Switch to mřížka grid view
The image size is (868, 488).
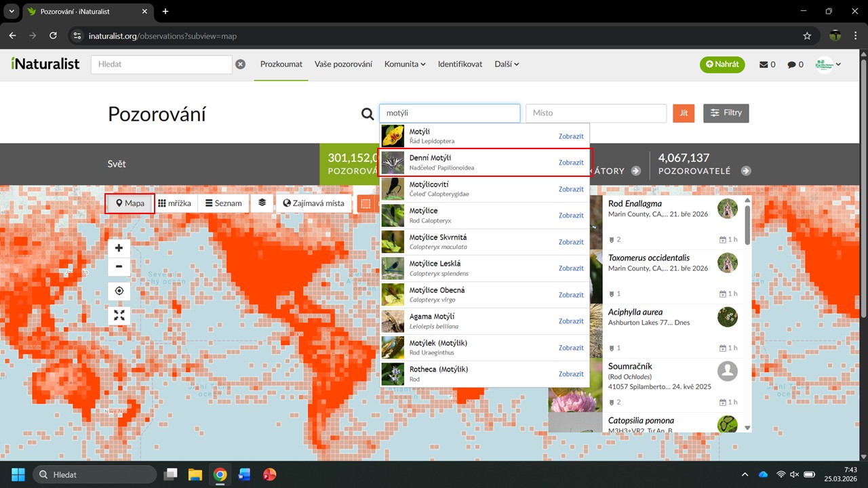pos(175,203)
